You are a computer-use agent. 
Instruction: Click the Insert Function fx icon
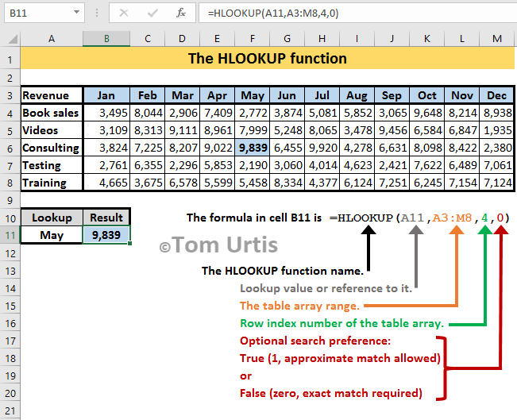click(x=181, y=13)
